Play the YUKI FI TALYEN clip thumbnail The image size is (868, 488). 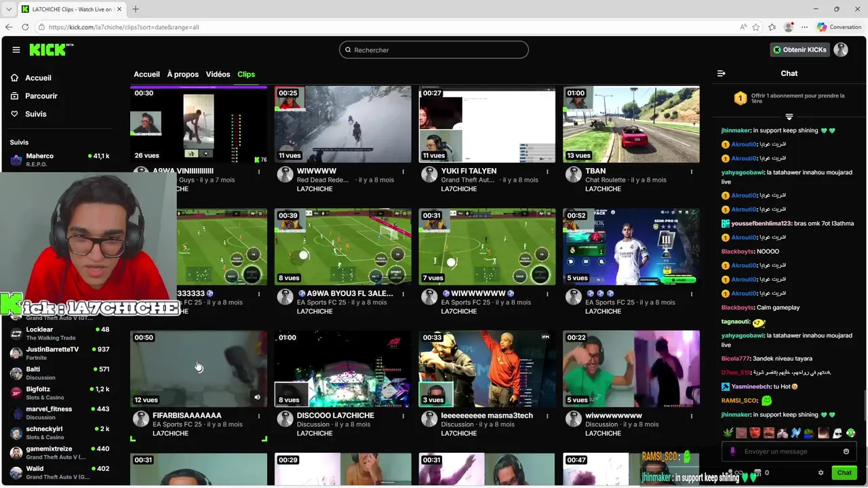click(x=487, y=124)
